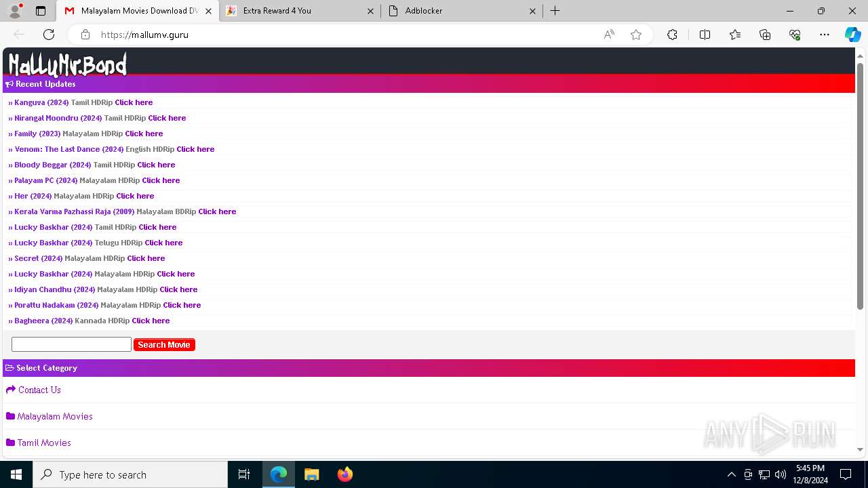This screenshot has height=488, width=868.
Task: Open the Windows Start menu
Action: coord(16,474)
